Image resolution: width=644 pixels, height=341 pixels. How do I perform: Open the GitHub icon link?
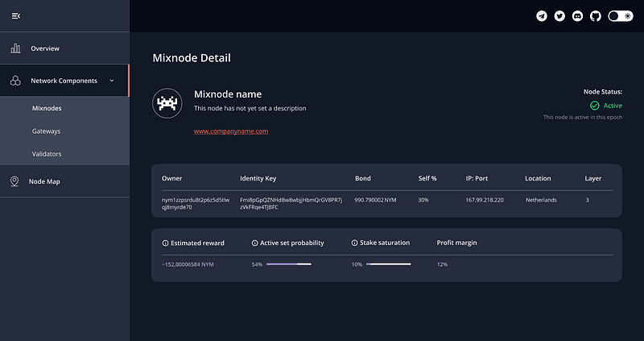595,16
